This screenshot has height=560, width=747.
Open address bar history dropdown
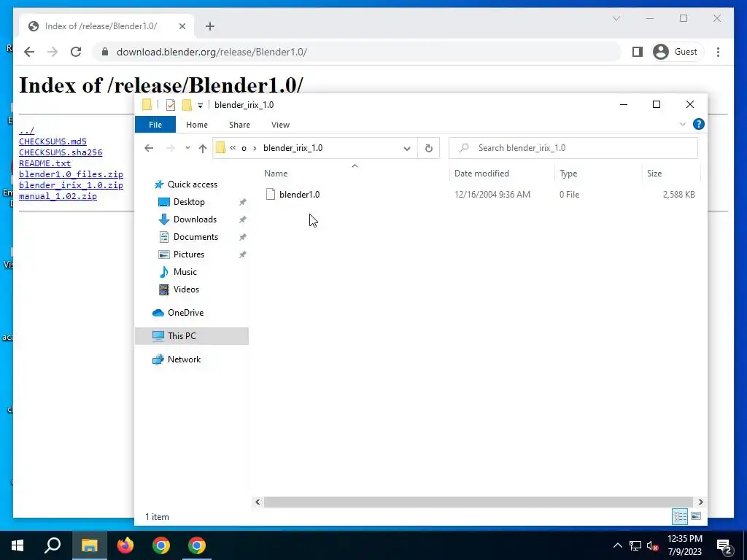pos(407,148)
